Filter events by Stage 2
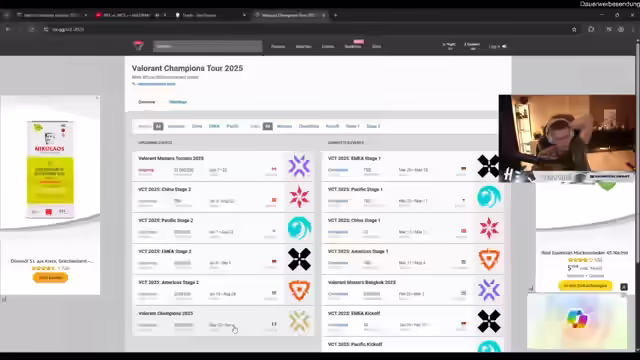The height and width of the screenshot is (360, 640). [x=373, y=126]
